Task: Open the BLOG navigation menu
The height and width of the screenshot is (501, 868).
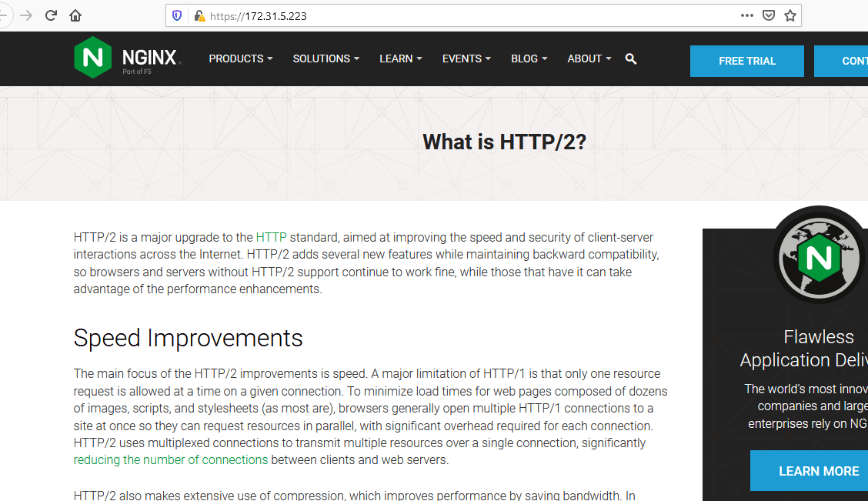Action: pos(529,58)
